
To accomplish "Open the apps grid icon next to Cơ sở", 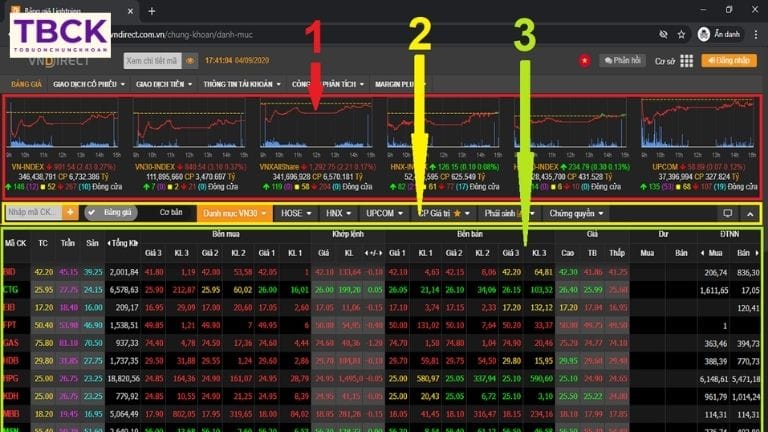I will pos(686,60).
